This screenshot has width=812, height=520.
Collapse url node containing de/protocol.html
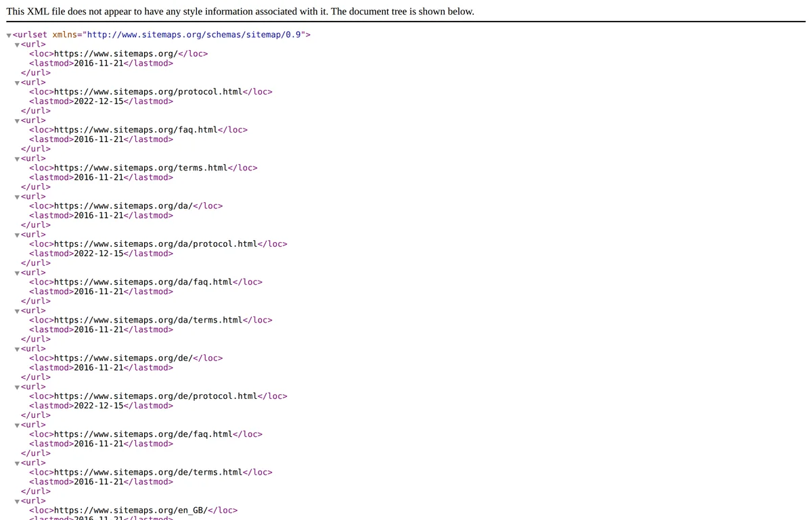point(18,387)
